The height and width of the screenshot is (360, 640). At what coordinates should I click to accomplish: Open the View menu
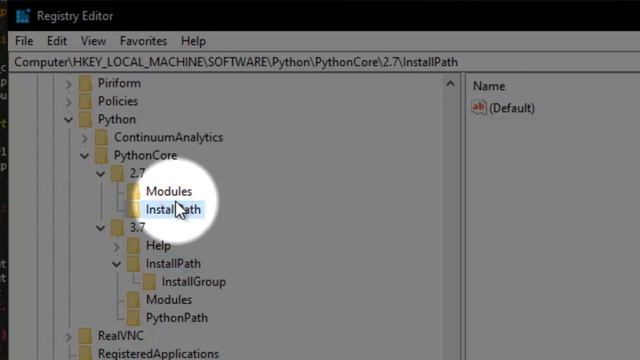click(93, 41)
